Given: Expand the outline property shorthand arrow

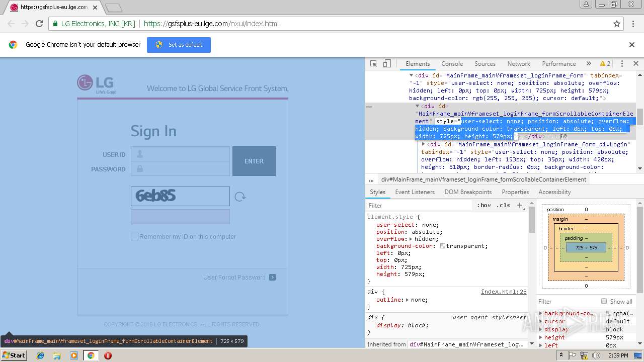Looking at the screenshot, I should [407, 300].
